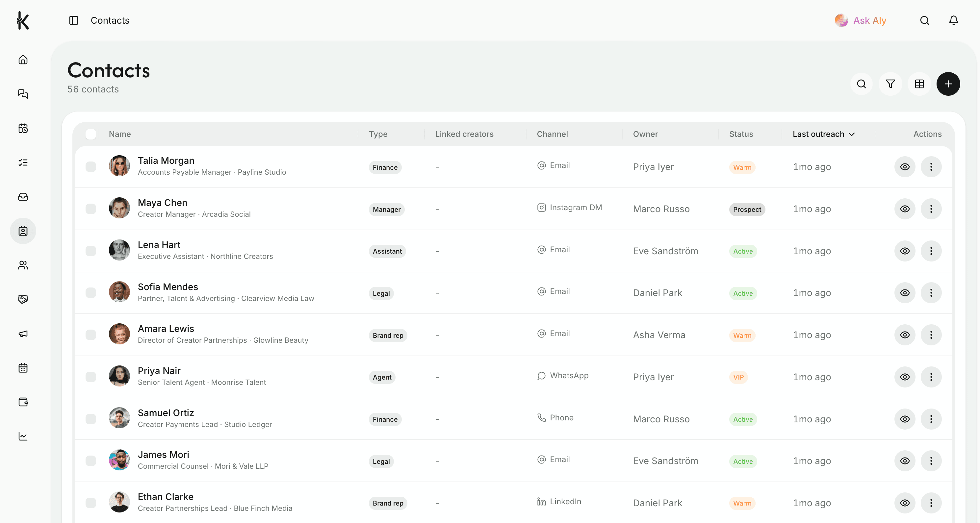980x523 pixels.
Task: Open the wallet payments sidebar icon
Action: [x=23, y=402]
